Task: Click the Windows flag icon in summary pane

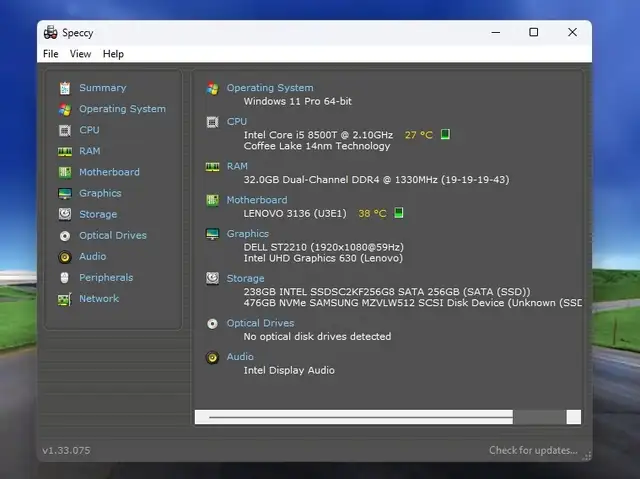Action: (x=213, y=88)
